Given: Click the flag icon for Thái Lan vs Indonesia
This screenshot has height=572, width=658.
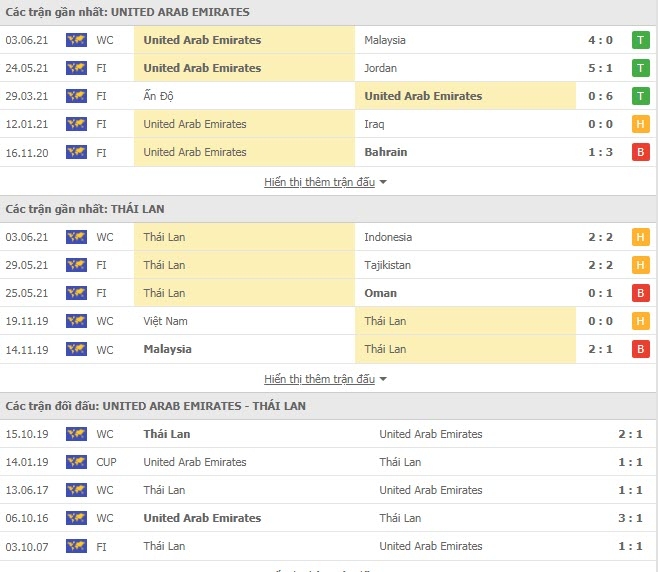Looking at the screenshot, I should click(x=76, y=237).
